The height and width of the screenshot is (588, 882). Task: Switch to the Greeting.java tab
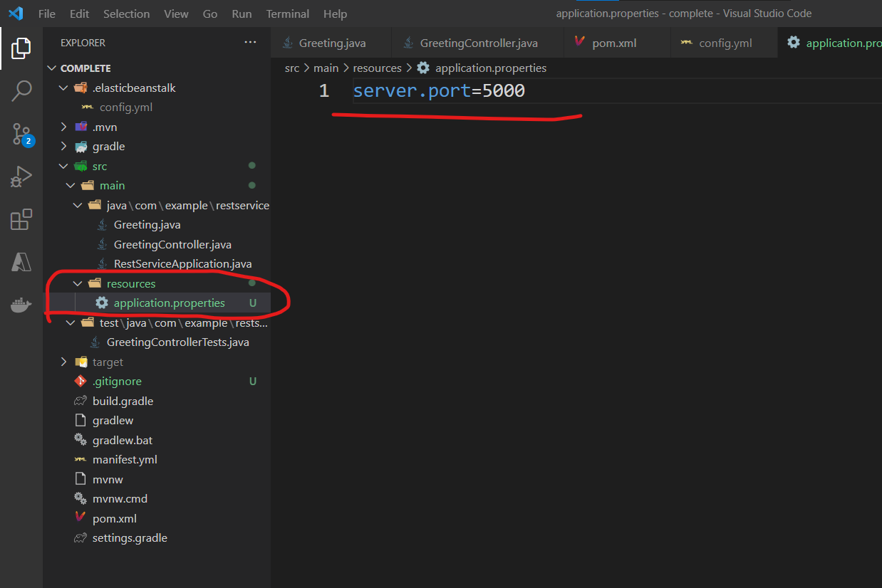(331, 43)
